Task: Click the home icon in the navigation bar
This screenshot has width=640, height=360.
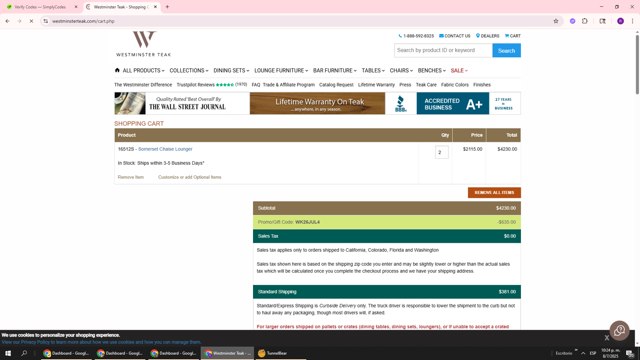Action: tap(117, 70)
